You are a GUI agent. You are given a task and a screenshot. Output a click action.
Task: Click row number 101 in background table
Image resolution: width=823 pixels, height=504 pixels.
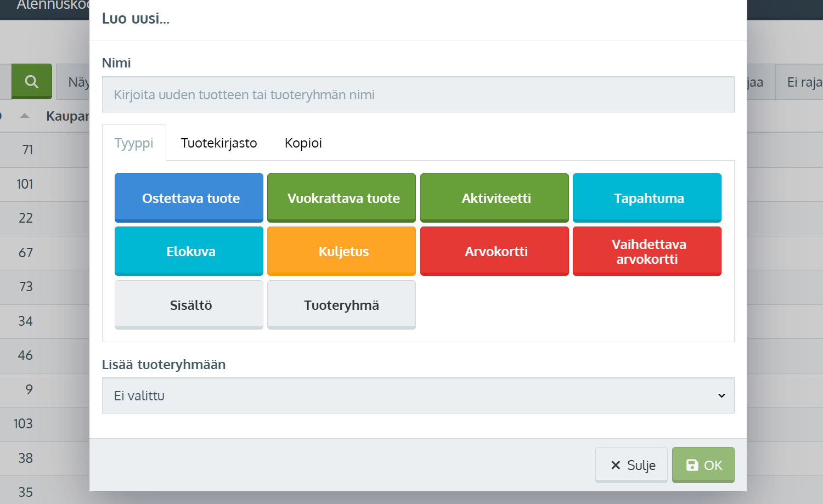pyautogui.click(x=25, y=184)
